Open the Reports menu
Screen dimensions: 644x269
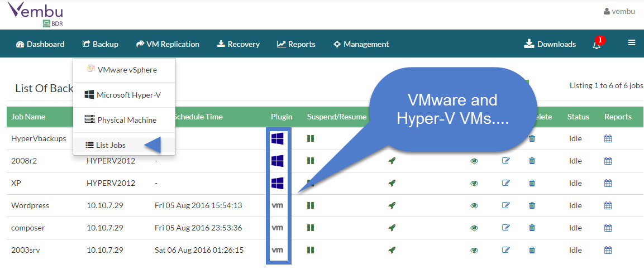point(296,44)
